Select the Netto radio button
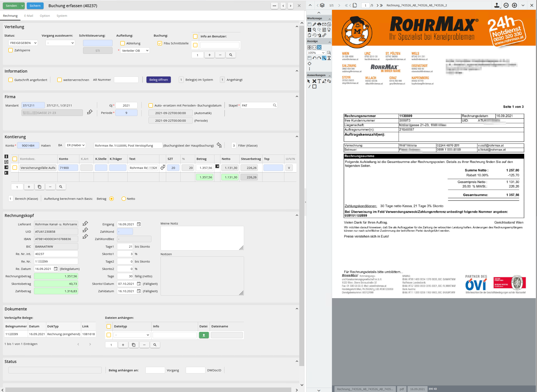Image resolution: width=537 pixels, height=392 pixels. coord(124,199)
